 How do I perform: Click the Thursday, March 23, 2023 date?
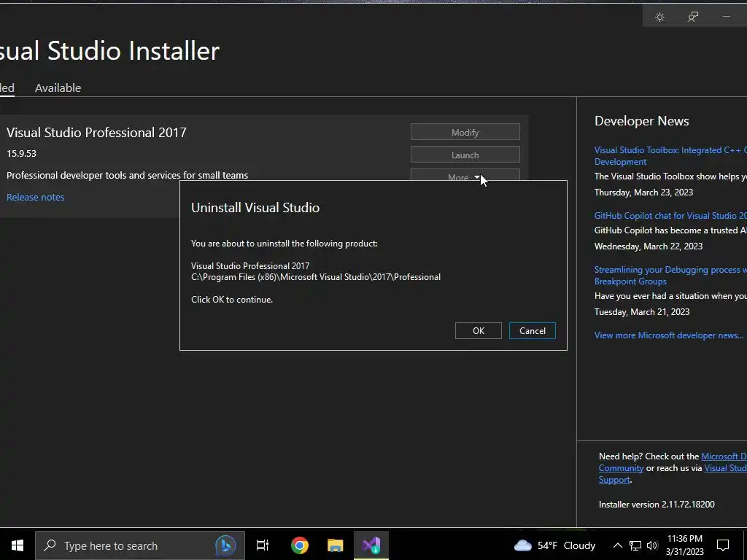(x=643, y=192)
